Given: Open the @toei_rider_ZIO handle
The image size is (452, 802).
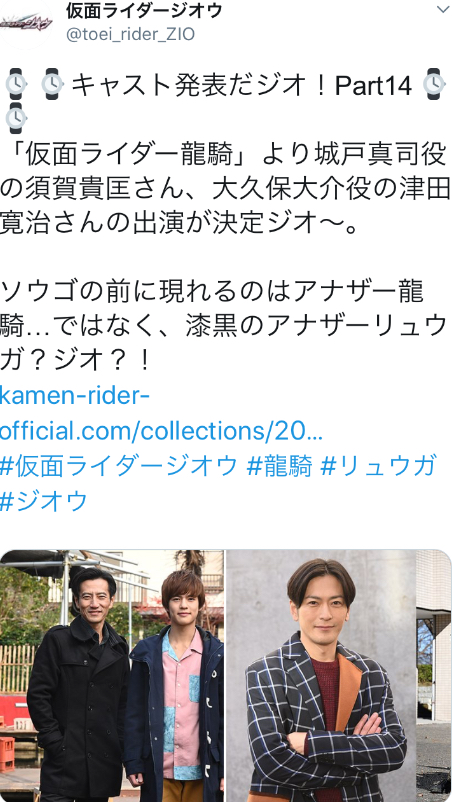Looking at the screenshot, I should (130, 34).
